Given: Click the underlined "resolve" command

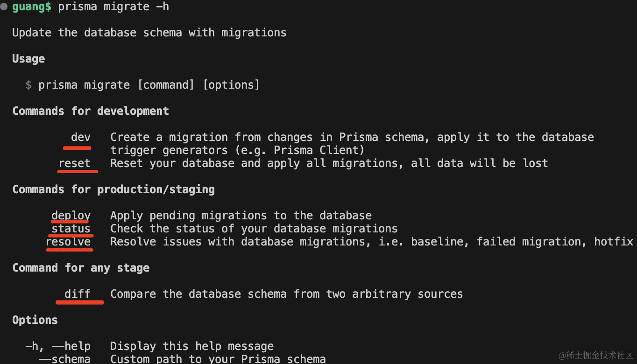Looking at the screenshot, I should pyautogui.click(x=68, y=242).
